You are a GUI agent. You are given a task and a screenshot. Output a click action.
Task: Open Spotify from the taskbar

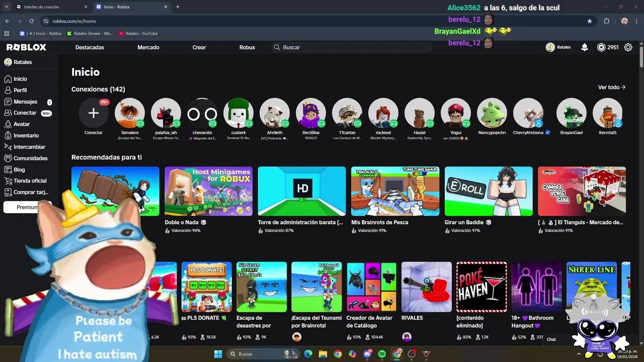pos(382,354)
